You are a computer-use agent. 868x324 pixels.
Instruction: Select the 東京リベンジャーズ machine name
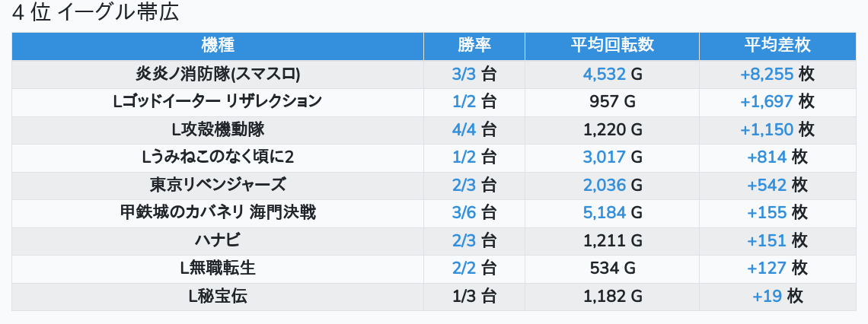[x=218, y=185]
